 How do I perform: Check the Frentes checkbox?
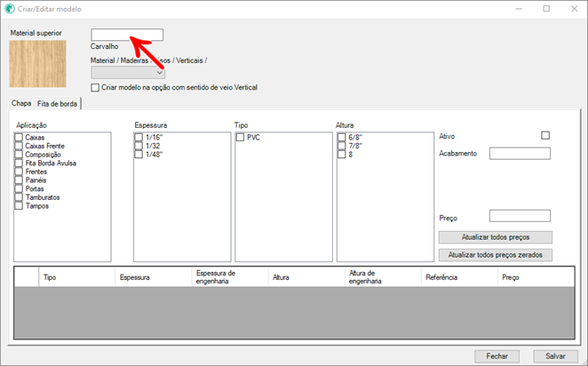click(19, 171)
